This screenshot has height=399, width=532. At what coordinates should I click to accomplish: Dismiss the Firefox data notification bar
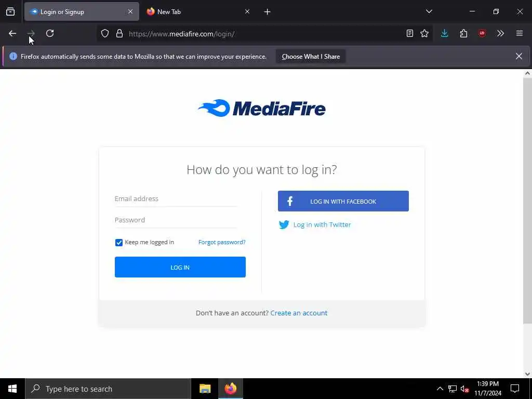519,56
